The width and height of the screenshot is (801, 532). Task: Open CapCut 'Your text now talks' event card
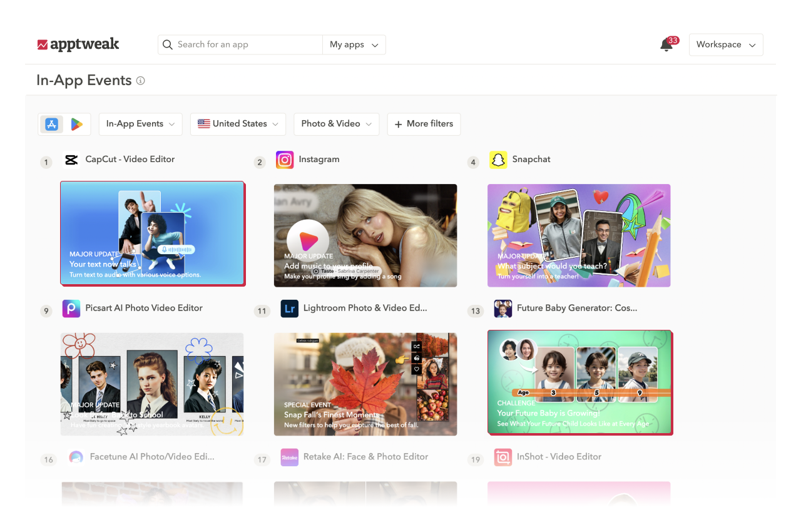click(x=152, y=233)
